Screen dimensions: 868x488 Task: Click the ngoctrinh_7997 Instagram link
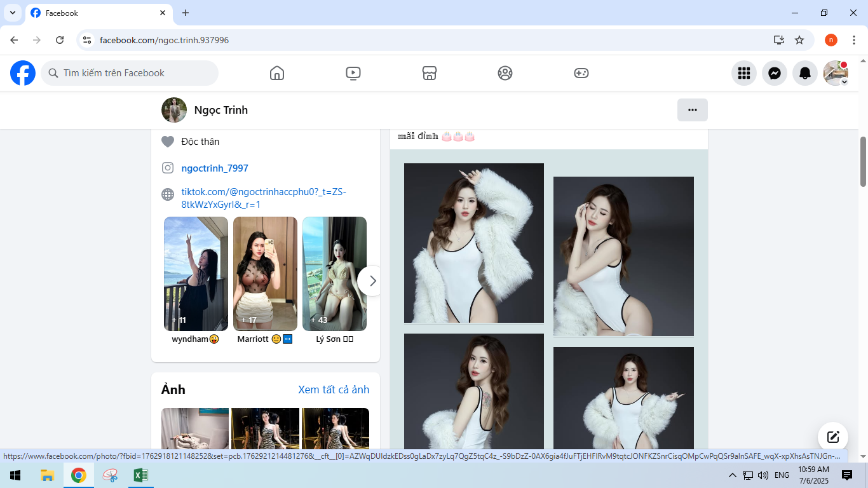[215, 168]
